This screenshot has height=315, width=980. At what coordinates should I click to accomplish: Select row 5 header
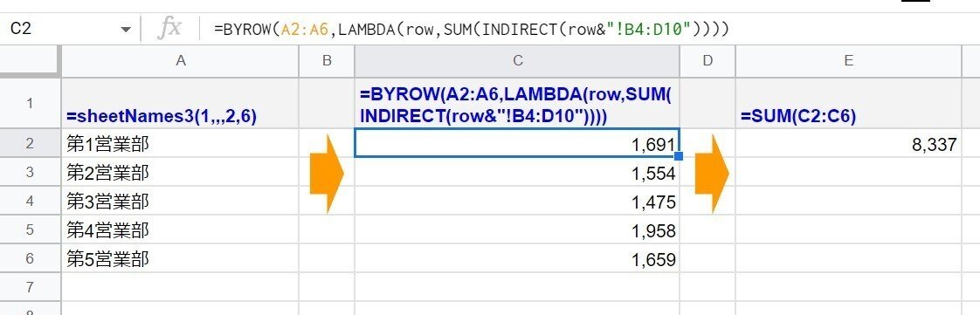pos(30,229)
